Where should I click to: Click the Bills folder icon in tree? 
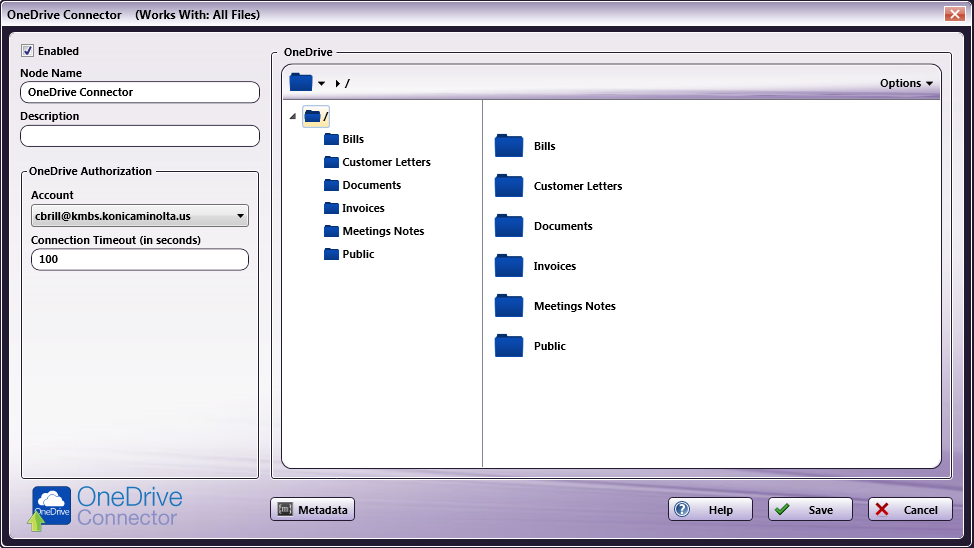pyautogui.click(x=332, y=139)
